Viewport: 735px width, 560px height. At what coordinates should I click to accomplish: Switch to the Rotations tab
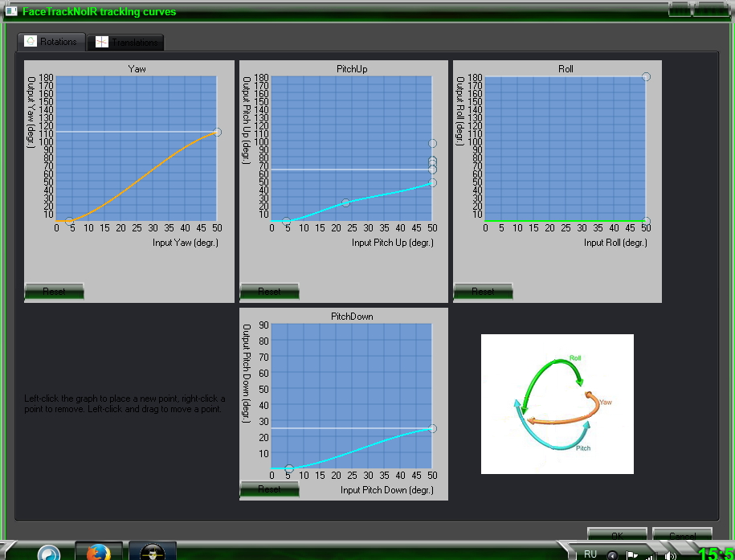tap(51, 42)
